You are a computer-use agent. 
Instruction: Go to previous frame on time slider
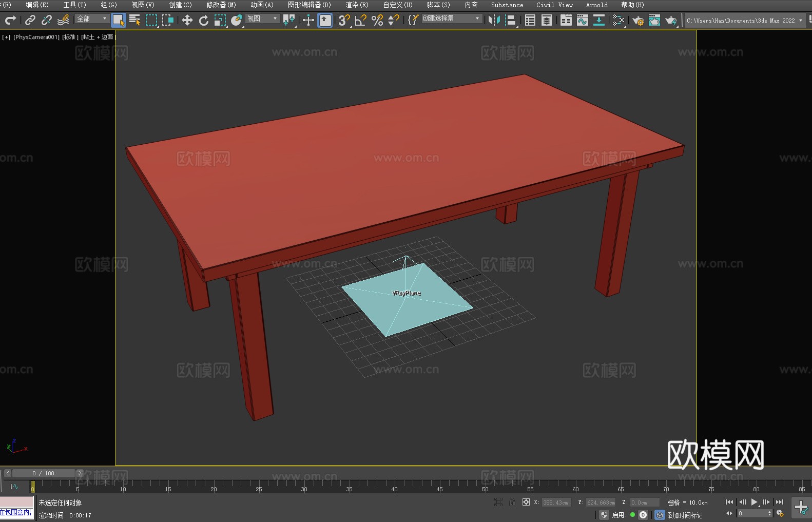click(7, 473)
